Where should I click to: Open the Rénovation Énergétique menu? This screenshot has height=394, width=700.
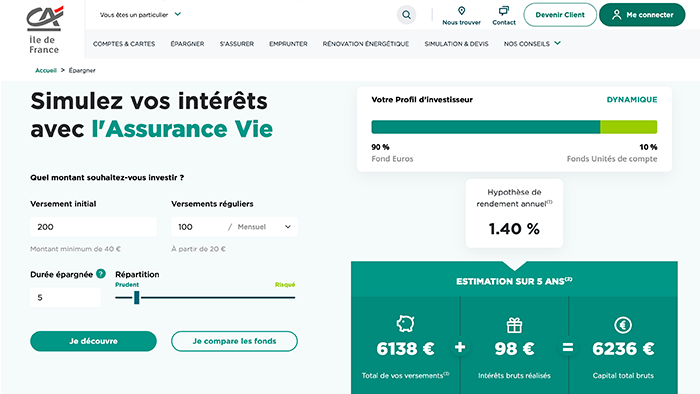click(366, 44)
